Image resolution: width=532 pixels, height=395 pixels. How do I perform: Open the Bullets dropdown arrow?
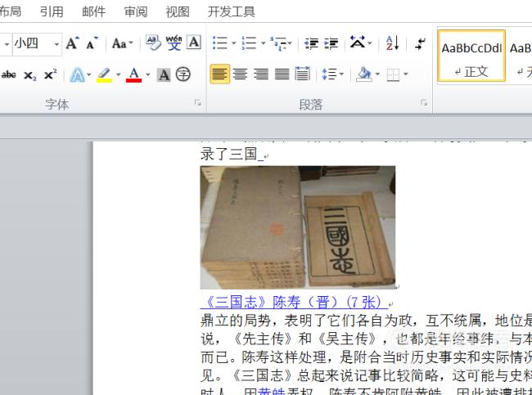click(x=234, y=43)
